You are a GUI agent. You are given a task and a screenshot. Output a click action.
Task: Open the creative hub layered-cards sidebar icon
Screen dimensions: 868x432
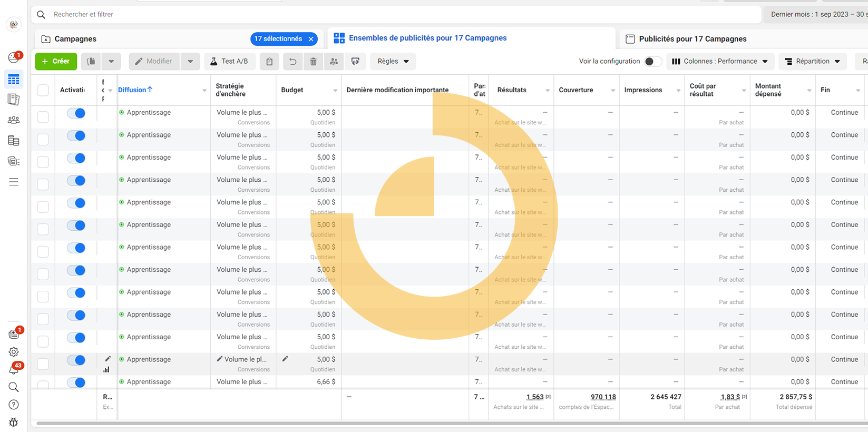tap(14, 161)
